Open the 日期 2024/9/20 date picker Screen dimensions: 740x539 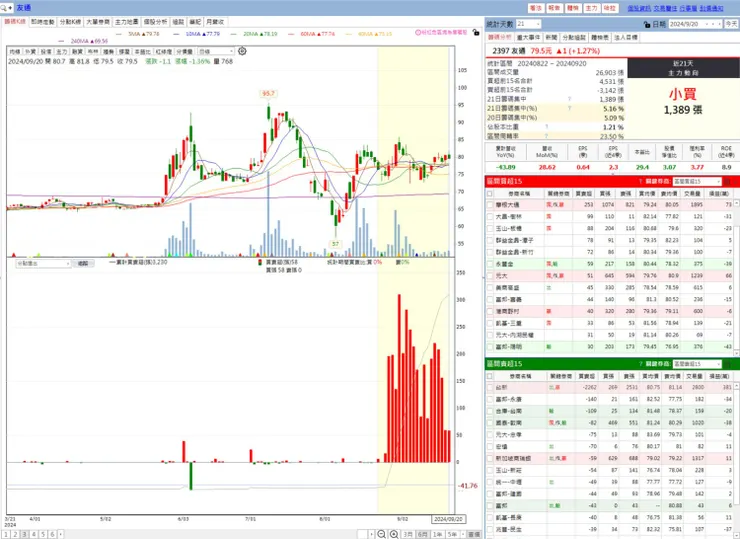696,24
